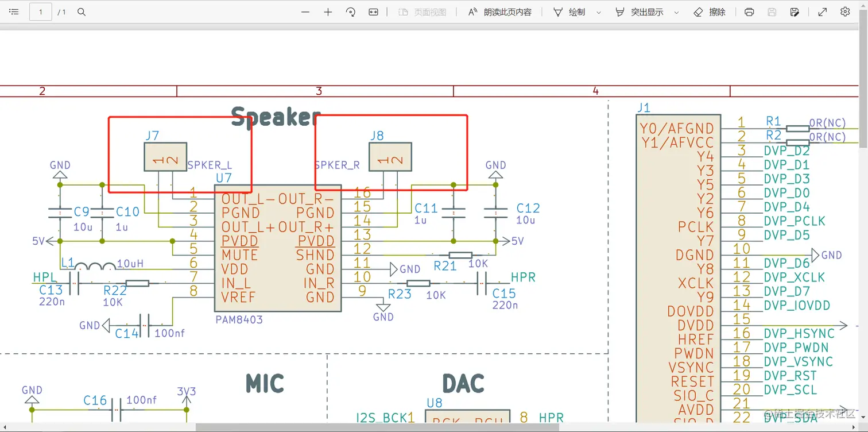868x432 pixels.
Task: Click the VREF pin name
Action: click(x=238, y=298)
